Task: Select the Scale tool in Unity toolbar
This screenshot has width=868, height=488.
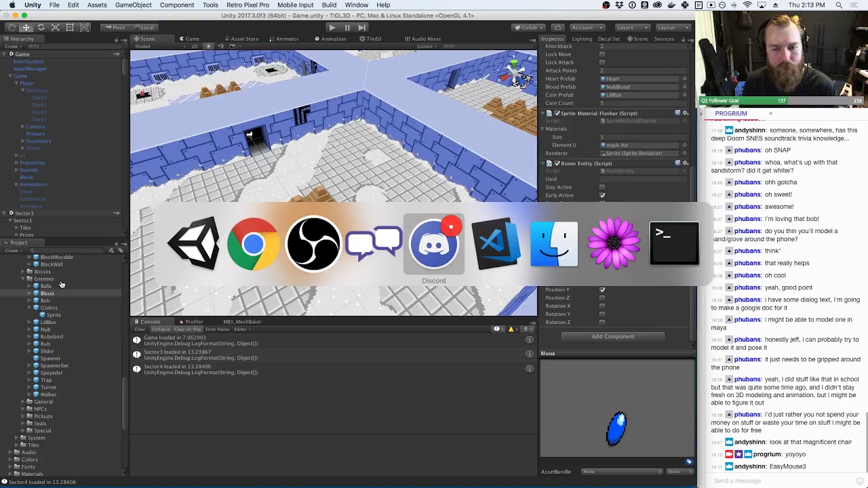Action: [55, 28]
